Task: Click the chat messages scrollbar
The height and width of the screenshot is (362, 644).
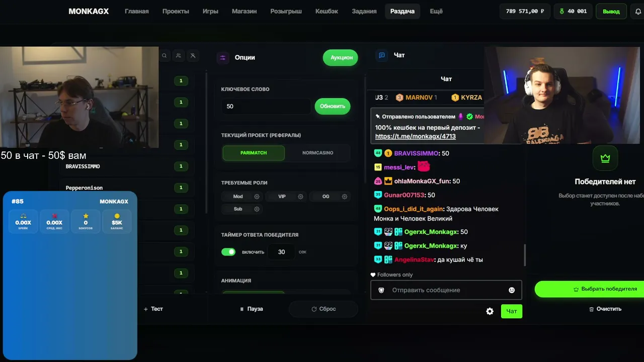Action: pyautogui.click(x=524, y=255)
